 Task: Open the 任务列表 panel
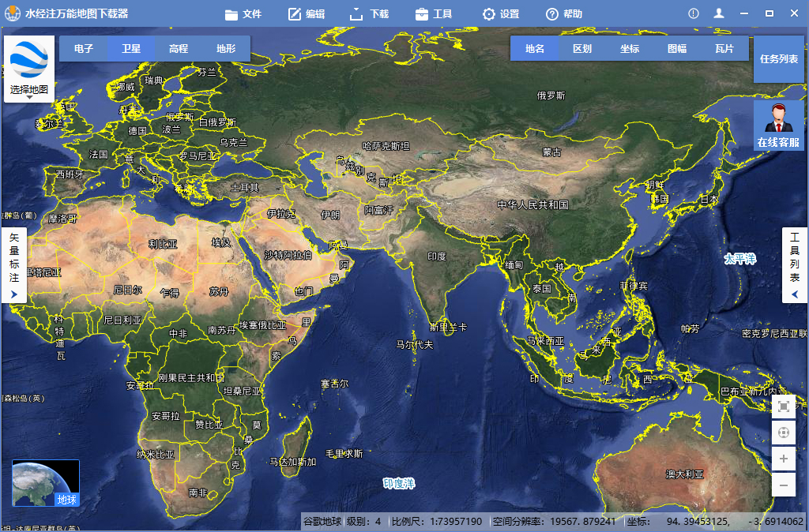click(x=778, y=58)
